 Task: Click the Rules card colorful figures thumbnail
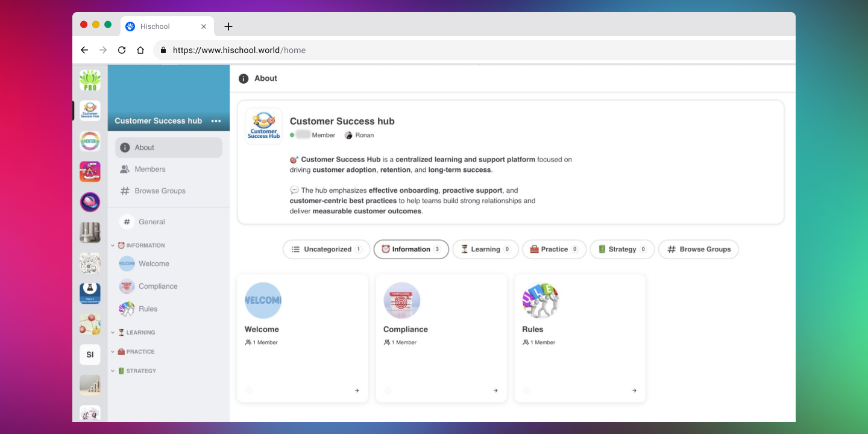tap(541, 300)
